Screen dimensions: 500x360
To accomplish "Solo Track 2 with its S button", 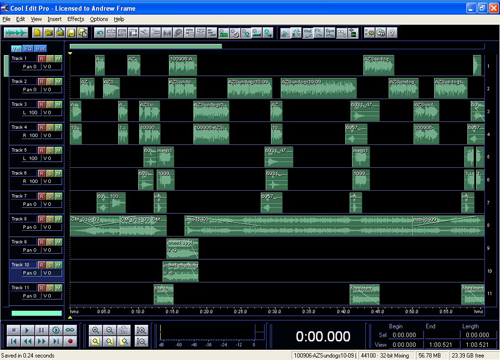I will click(50, 82).
